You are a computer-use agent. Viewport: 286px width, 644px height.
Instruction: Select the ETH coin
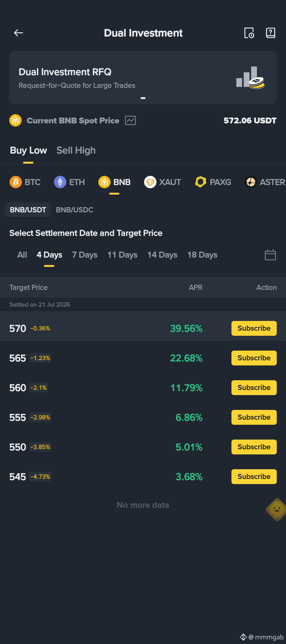[69, 182]
